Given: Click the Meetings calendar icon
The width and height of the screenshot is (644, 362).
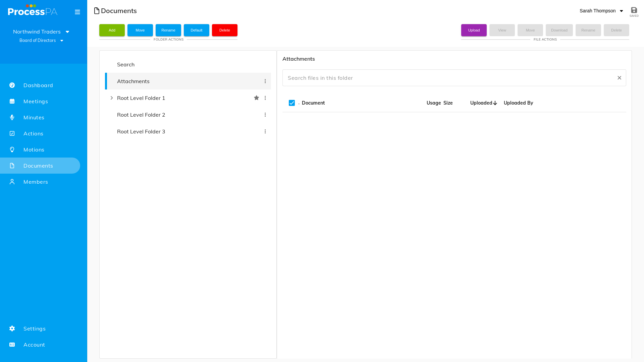Looking at the screenshot, I should [12, 101].
